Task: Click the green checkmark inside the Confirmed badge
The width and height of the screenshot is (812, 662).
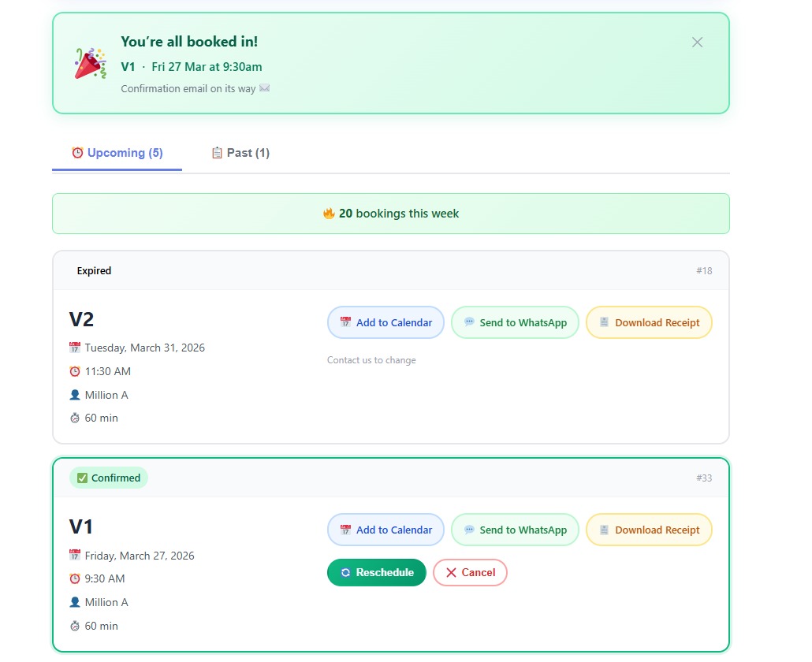Action: 83,478
